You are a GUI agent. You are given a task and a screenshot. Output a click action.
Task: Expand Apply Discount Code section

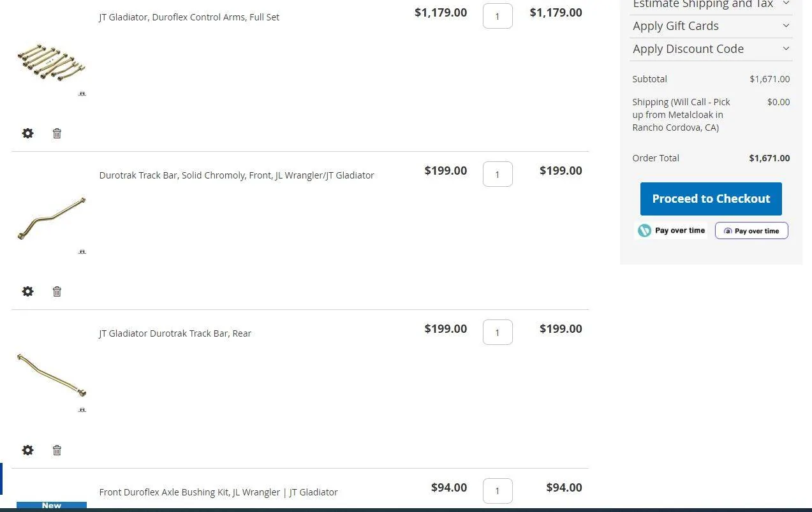711,49
